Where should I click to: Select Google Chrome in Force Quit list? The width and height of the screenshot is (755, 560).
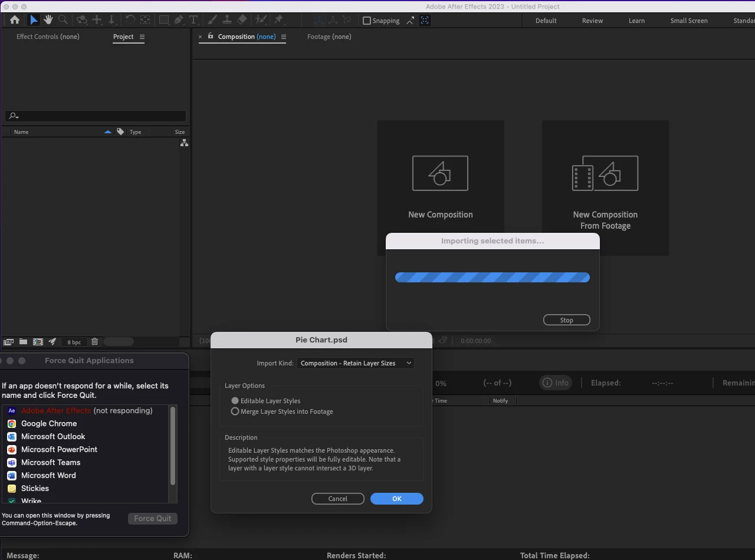(86, 424)
